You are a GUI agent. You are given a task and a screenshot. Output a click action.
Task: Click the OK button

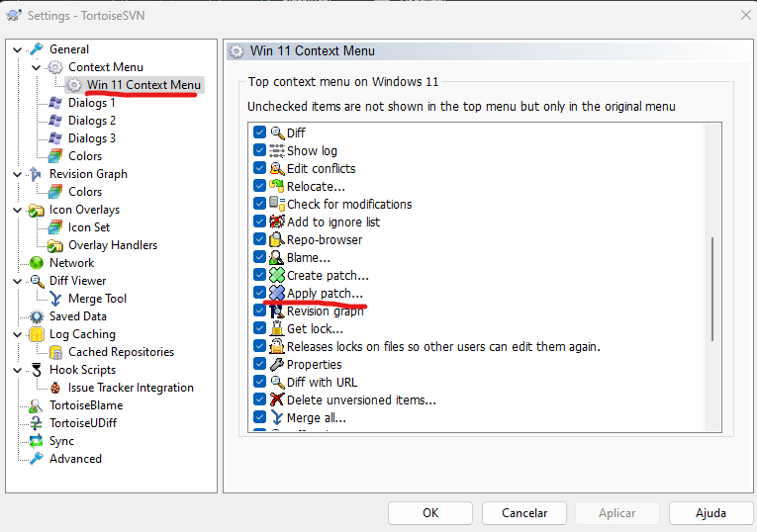[430, 513]
